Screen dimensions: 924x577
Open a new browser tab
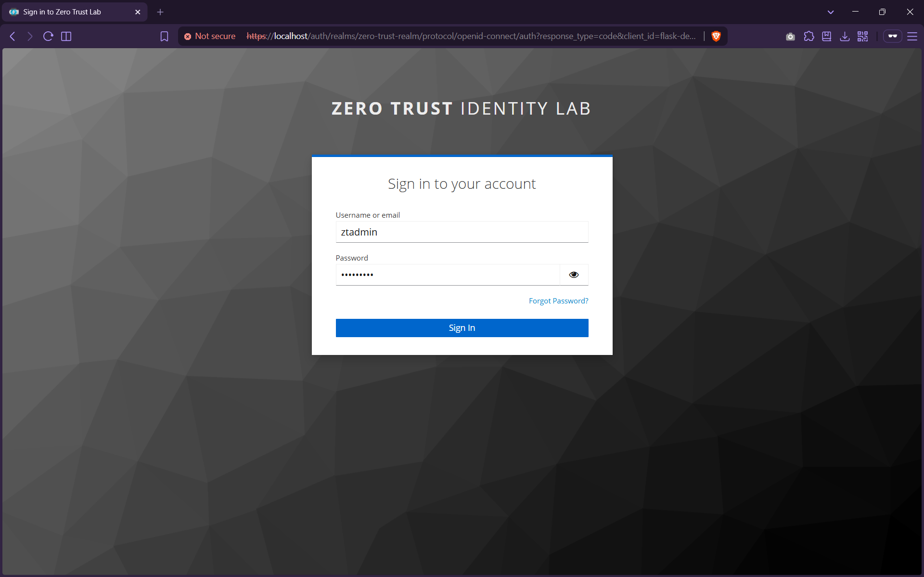point(160,12)
